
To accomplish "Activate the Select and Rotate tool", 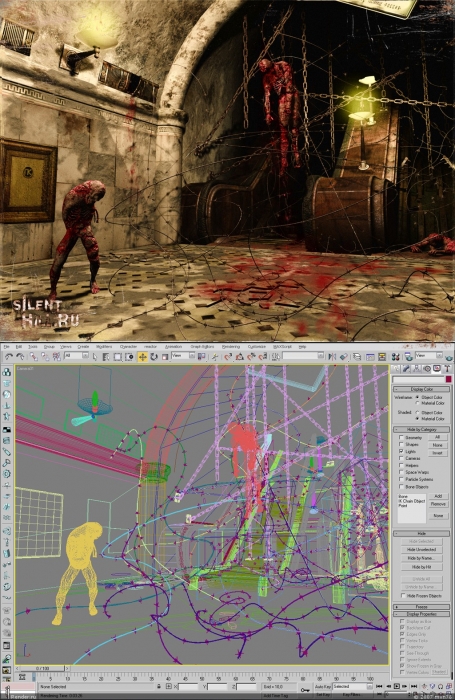I will (154, 356).
